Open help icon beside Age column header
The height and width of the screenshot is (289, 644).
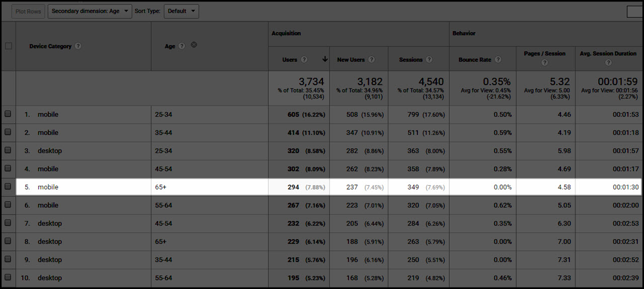(x=182, y=46)
